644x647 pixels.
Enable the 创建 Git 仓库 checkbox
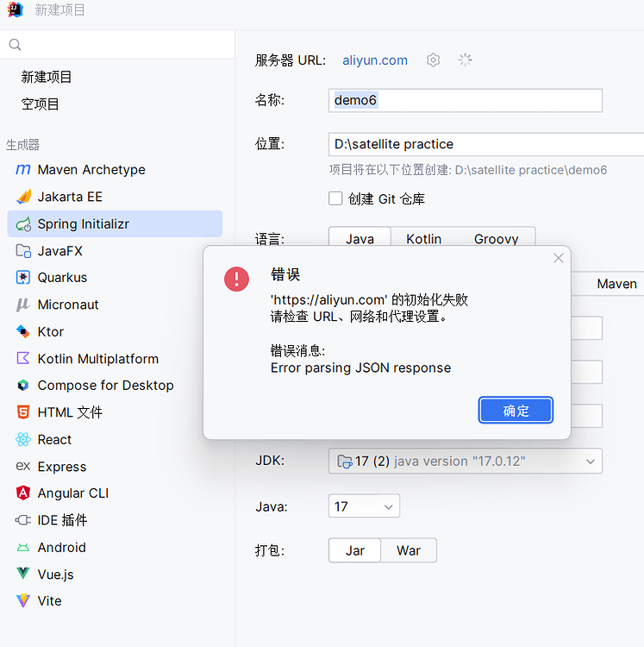pyautogui.click(x=336, y=198)
